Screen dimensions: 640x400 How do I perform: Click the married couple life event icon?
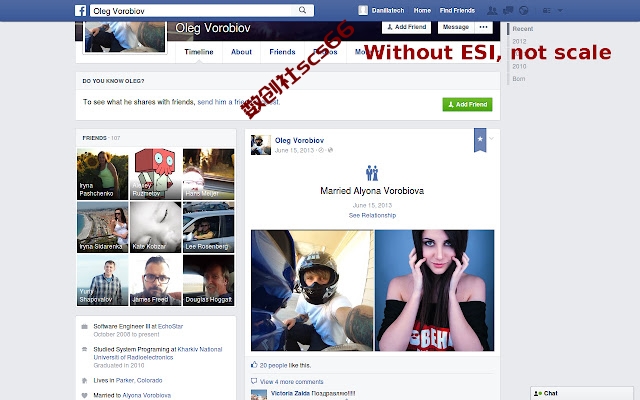click(372, 173)
